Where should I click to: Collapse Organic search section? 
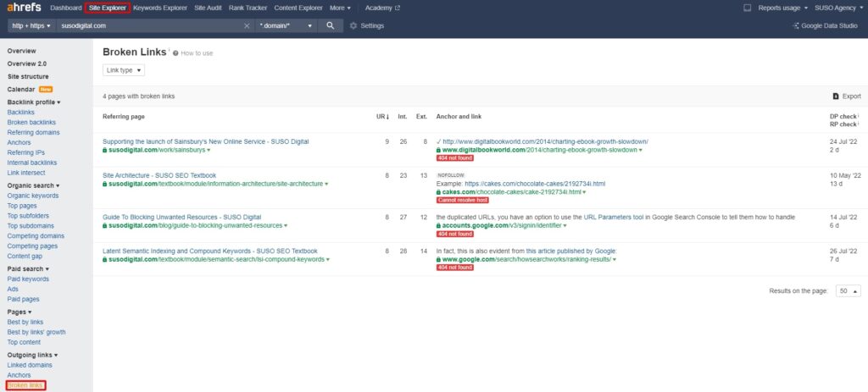(33, 185)
